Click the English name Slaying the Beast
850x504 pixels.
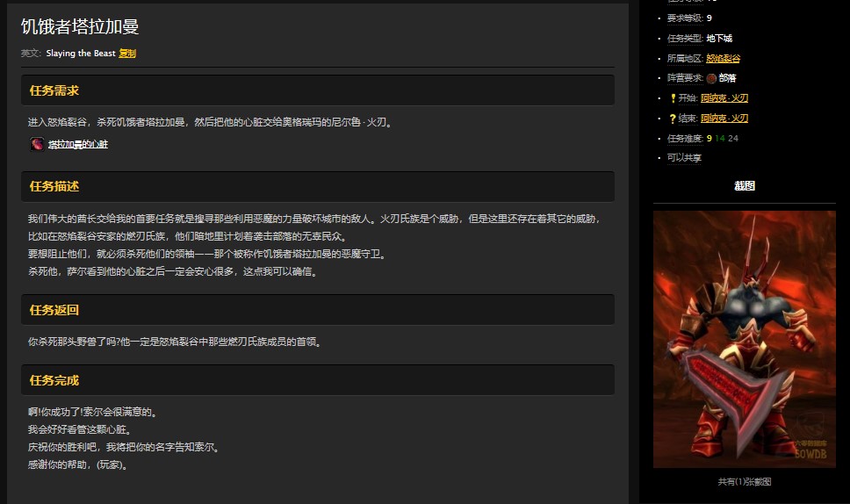pos(81,54)
